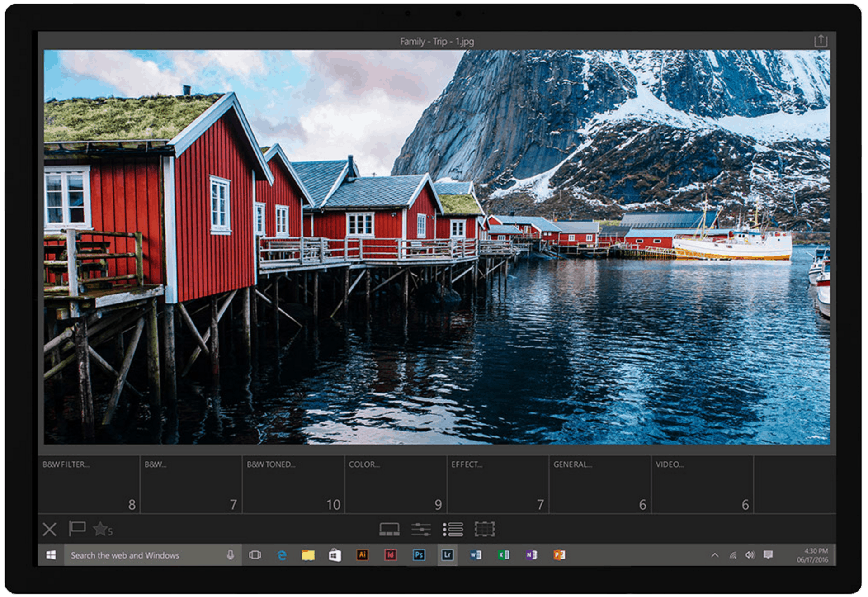Open the Windows Store taskbar icon
This screenshot has height=597, width=868.
335,555
